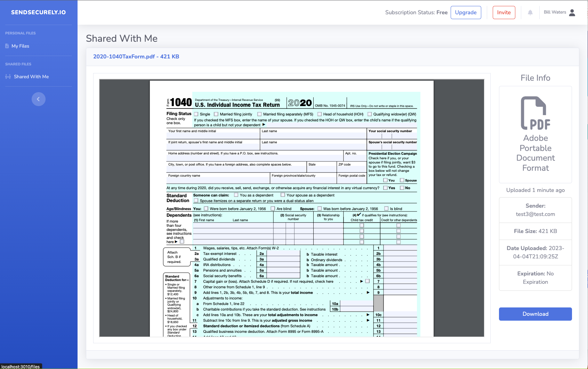Screen dimensions: 588x369
Task: Open Shared With Me in sidebar
Action: coord(31,77)
